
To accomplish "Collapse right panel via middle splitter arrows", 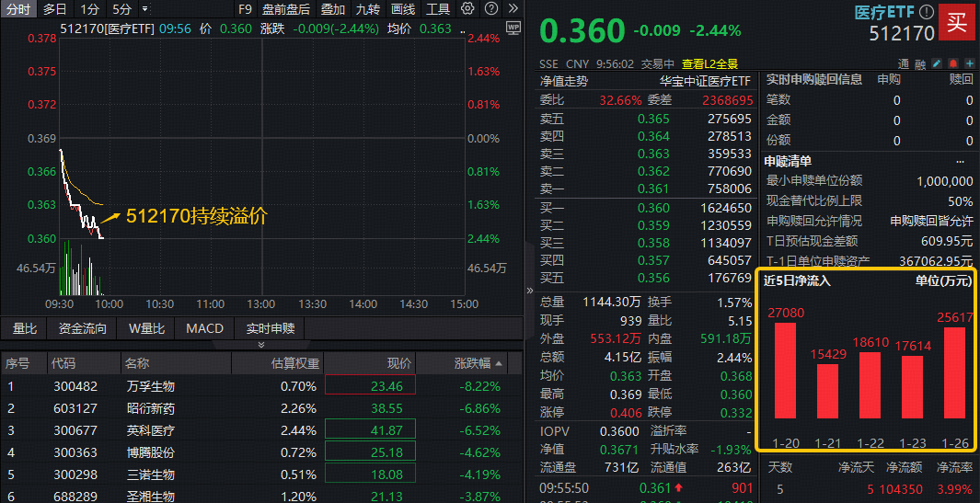I will pos(529,291).
